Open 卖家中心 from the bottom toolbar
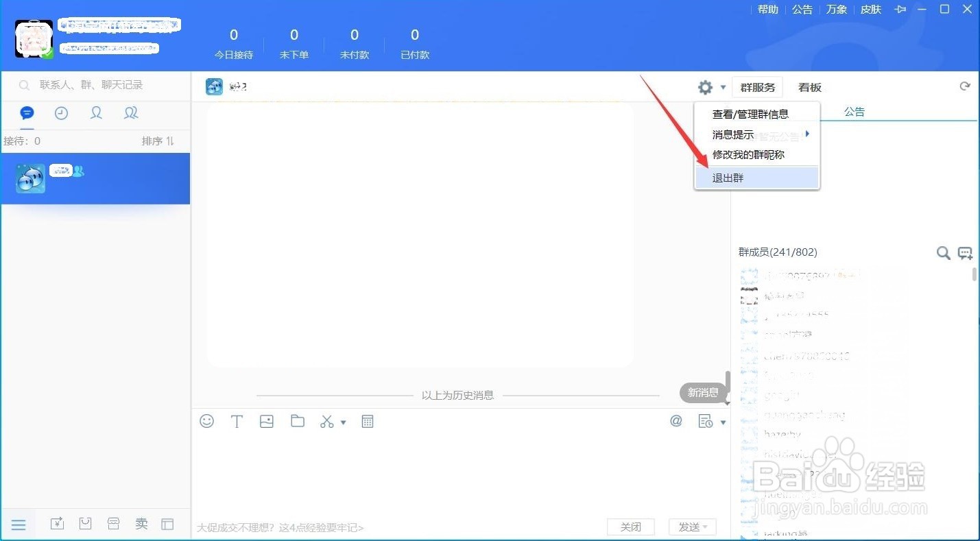980x541 pixels. pos(141,523)
